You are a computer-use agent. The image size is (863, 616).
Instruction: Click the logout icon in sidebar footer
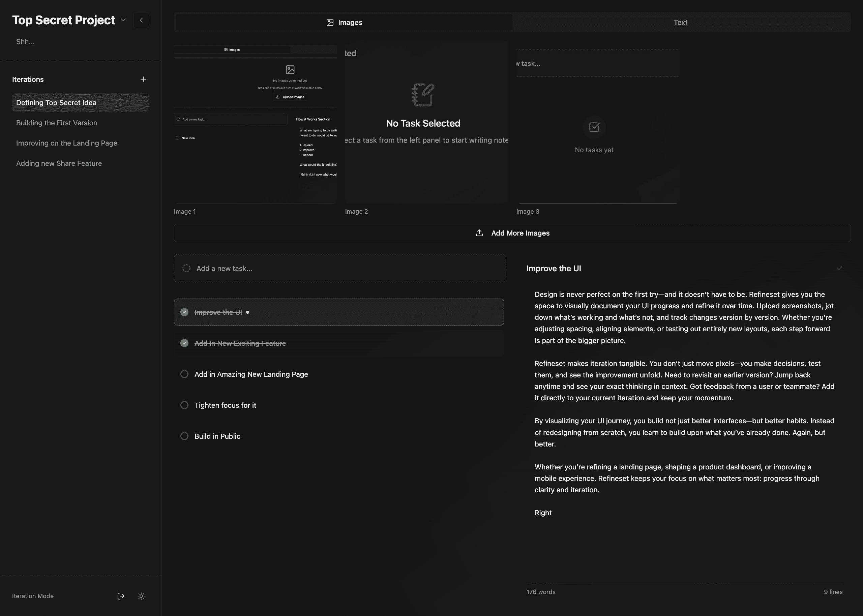click(x=121, y=596)
